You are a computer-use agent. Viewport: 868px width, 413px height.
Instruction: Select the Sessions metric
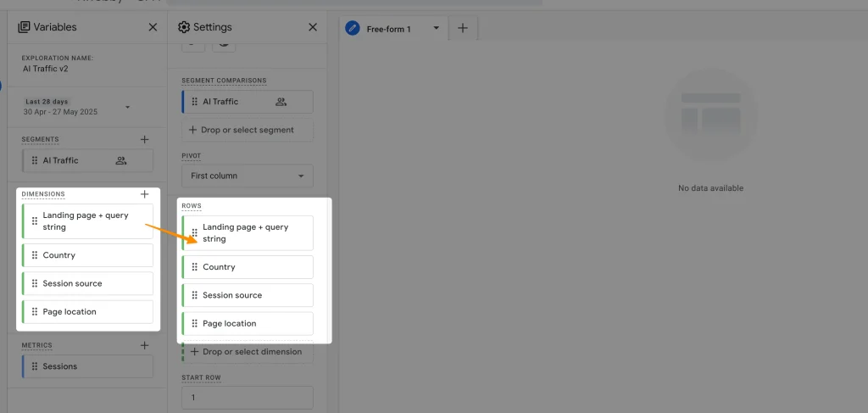coord(87,366)
